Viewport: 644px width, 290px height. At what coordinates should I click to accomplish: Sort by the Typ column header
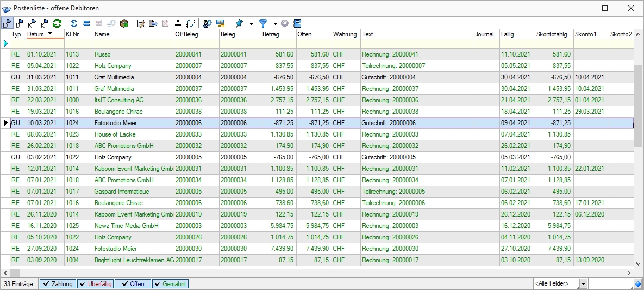click(18, 34)
